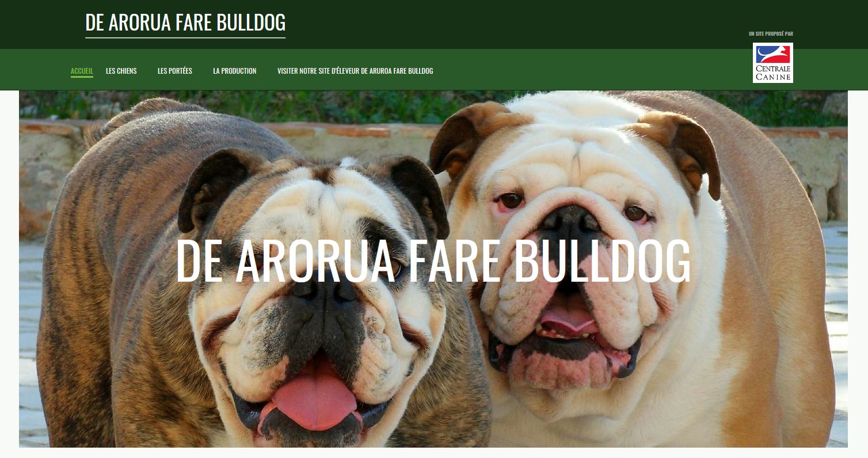
Task: Click the dog silhouette emblem in the logo
Action: coord(772,54)
